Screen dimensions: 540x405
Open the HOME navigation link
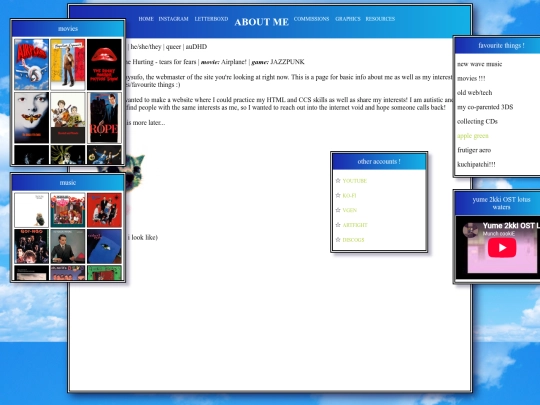click(x=146, y=19)
